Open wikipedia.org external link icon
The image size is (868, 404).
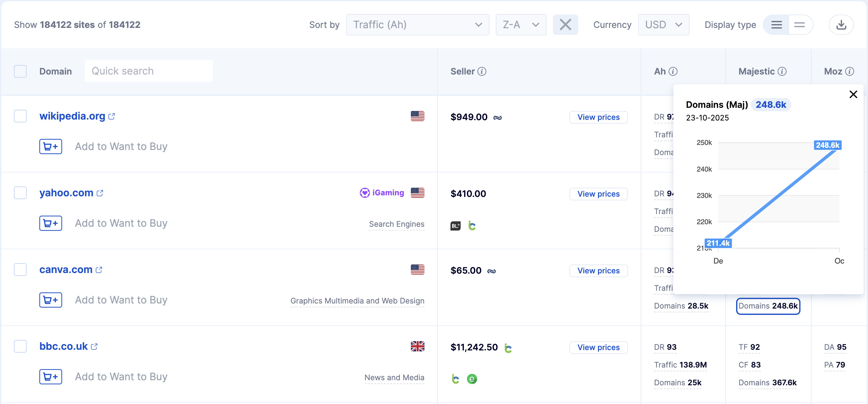(112, 116)
